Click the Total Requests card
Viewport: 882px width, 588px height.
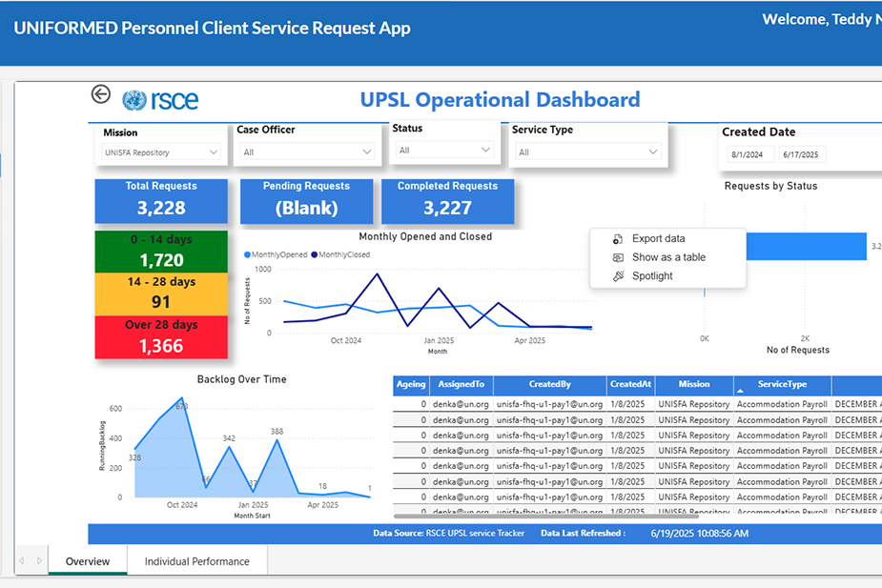pos(161,200)
